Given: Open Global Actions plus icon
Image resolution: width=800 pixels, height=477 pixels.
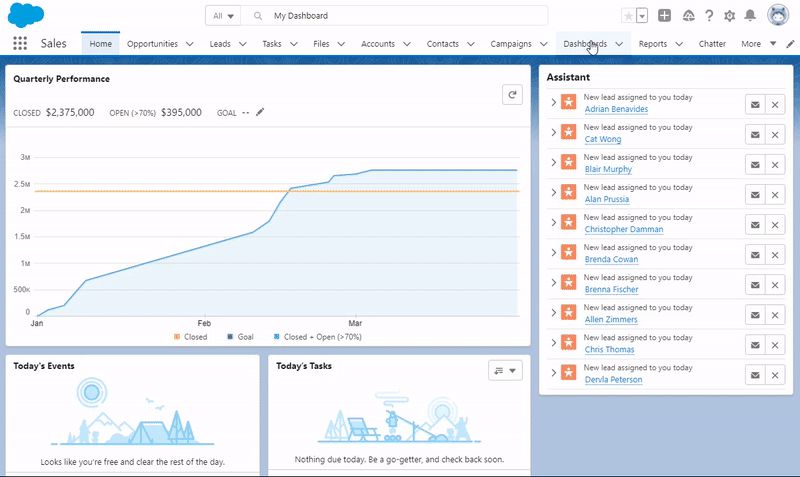Looking at the screenshot, I should [664, 15].
